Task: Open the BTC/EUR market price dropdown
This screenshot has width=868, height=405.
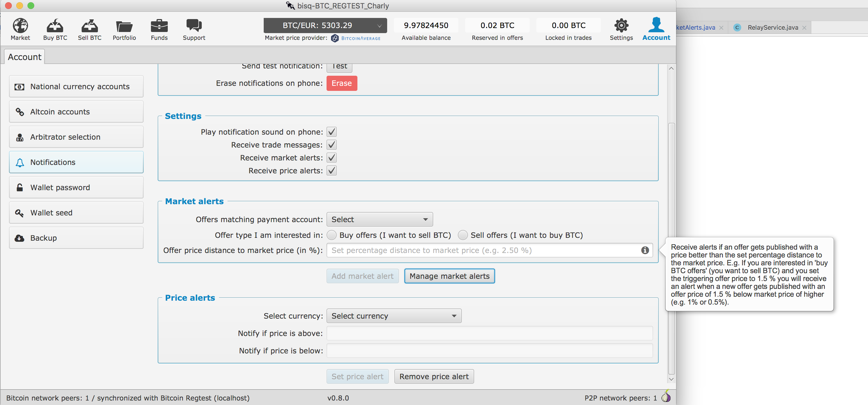Action: pos(325,26)
